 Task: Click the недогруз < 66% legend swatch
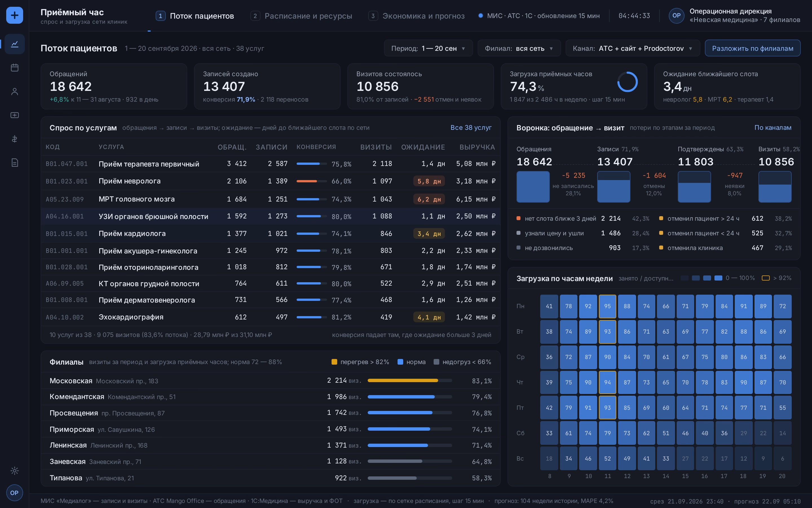(x=436, y=362)
